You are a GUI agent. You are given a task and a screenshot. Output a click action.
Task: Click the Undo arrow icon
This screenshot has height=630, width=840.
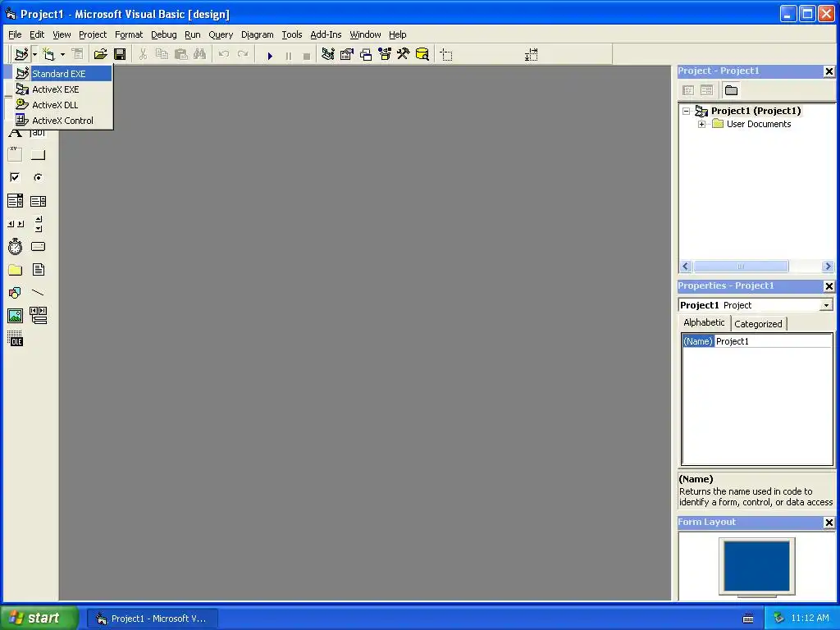(x=224, y=54)
